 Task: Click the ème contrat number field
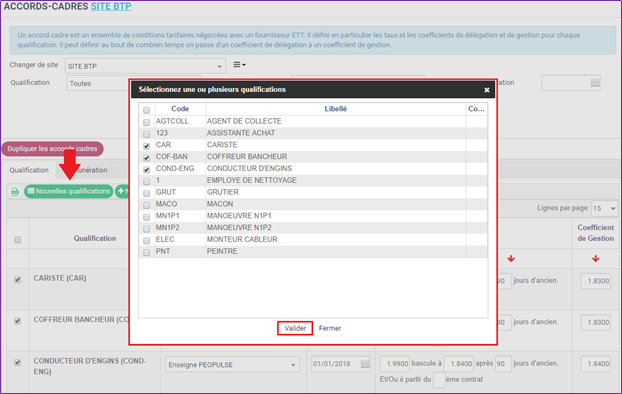[x=439, y=380]
